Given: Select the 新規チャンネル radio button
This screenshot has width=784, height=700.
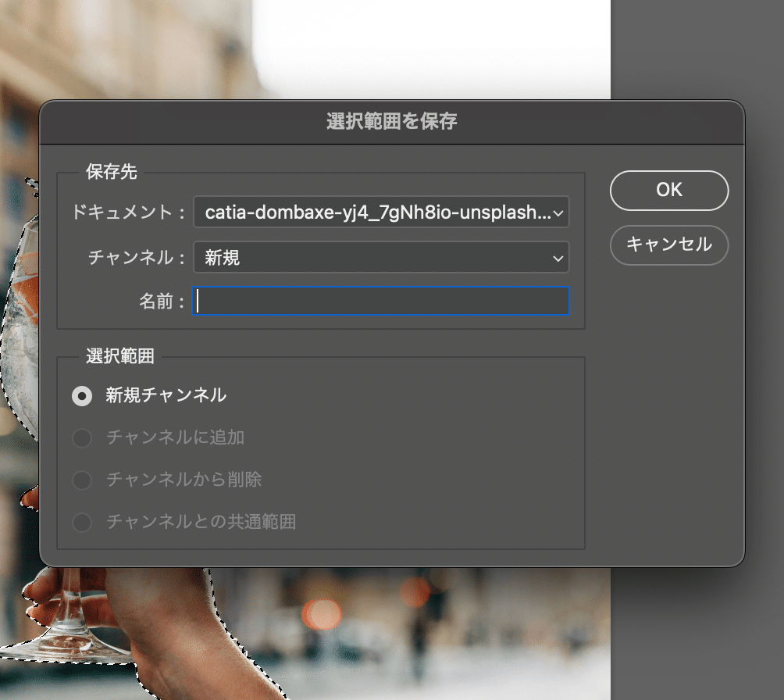Looking at the screenshot, I should pyautogui.click(x=82, y=396).
